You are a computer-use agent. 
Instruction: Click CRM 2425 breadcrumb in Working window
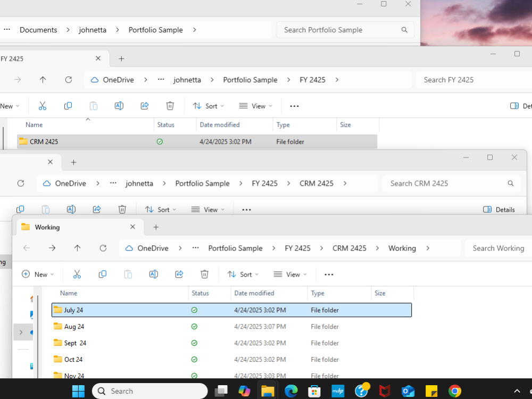349,248
